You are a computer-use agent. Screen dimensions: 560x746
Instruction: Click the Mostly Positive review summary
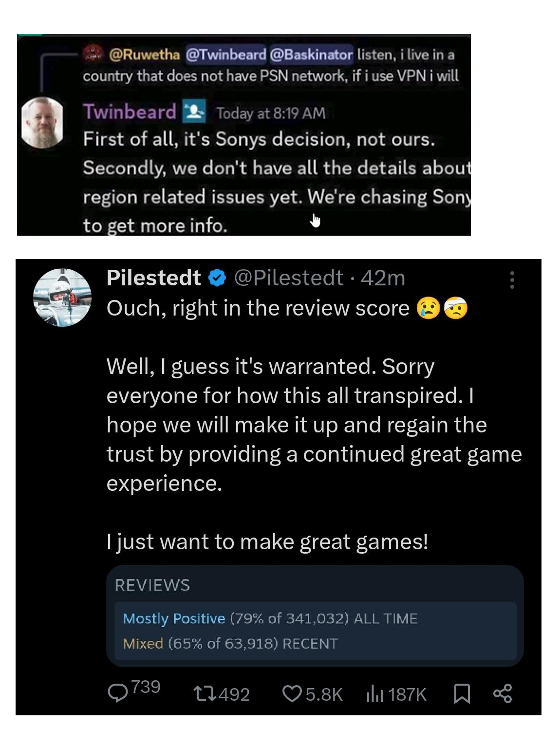point(174,618)
